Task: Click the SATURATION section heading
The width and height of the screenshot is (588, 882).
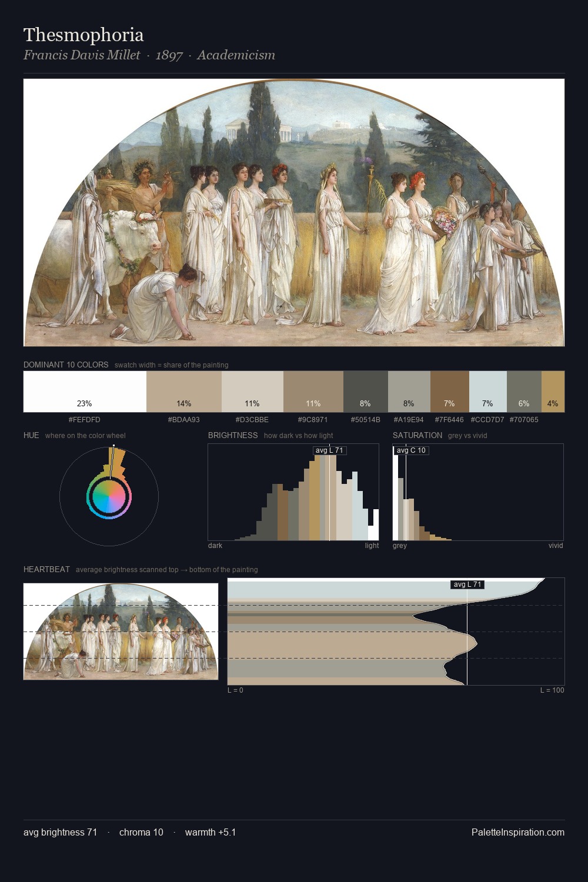Action: pos(417,435)
